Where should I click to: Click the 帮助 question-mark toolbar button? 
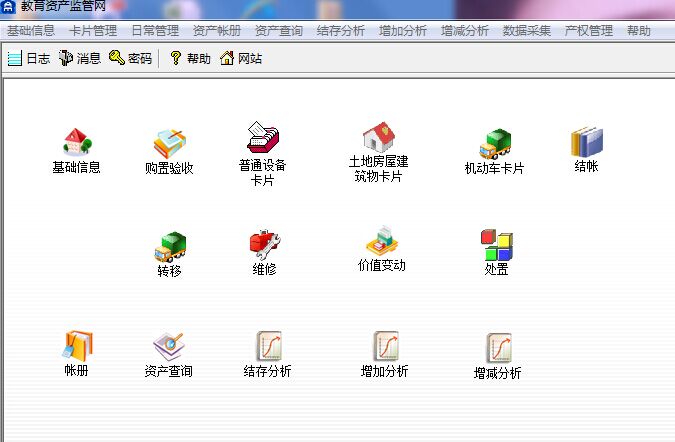[190, 58]
